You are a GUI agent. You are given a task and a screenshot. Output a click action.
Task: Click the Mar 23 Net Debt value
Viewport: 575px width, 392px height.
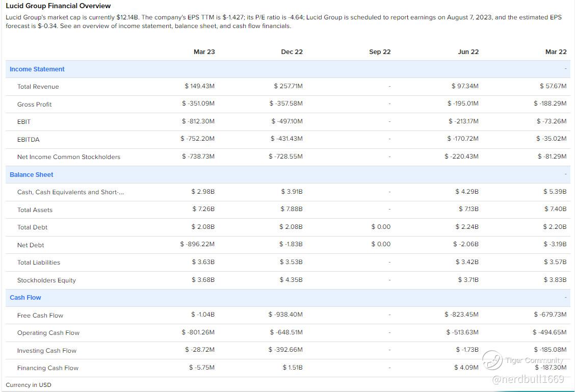click(x=197, y=244)
